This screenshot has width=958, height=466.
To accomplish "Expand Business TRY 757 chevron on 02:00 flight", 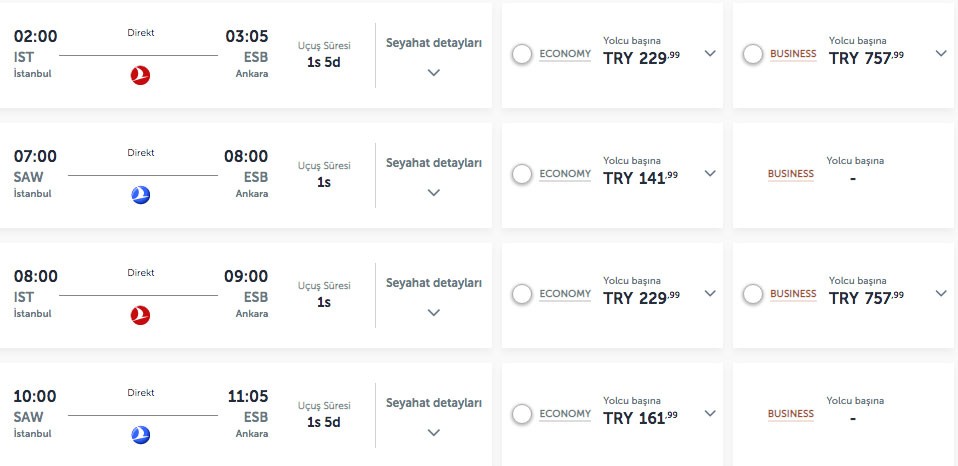I will click(x=941, y=54).
